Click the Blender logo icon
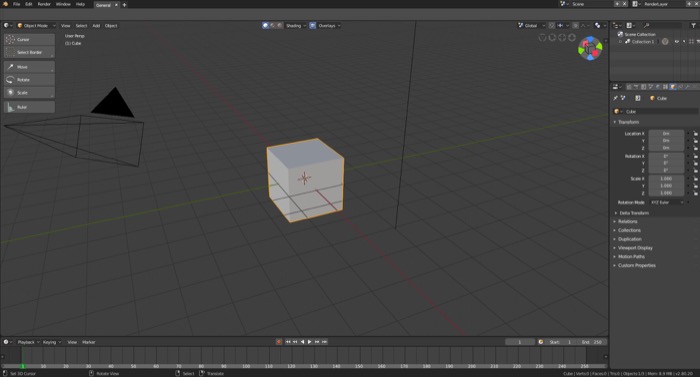 pos(5,4)
